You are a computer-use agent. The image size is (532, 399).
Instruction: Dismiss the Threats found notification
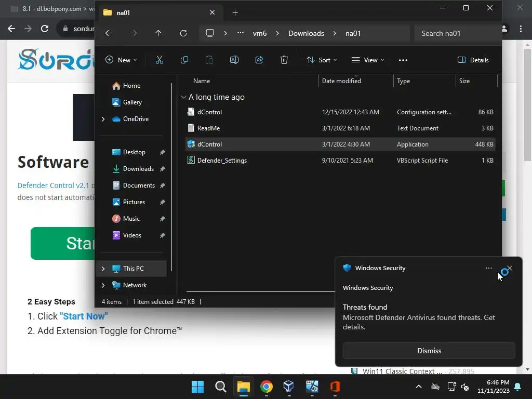click(429, 351)
